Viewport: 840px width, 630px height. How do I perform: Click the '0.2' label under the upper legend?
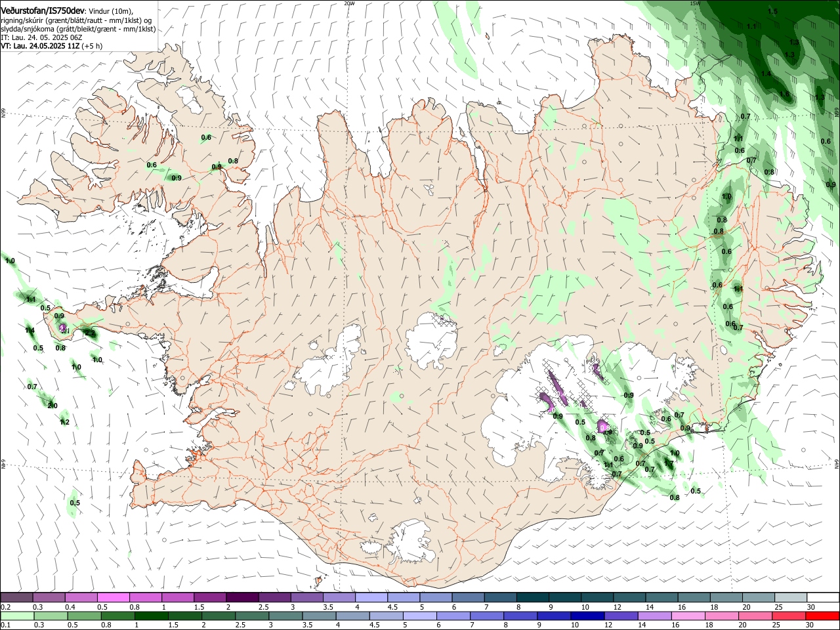pos(7,608)
